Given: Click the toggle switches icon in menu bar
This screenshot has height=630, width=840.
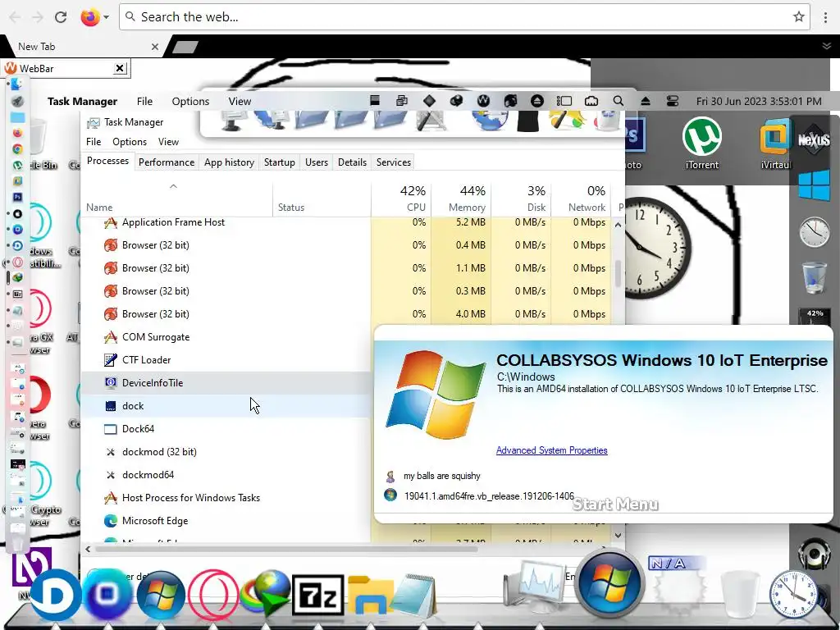Looking at the screenshot, I should point(673,101).
